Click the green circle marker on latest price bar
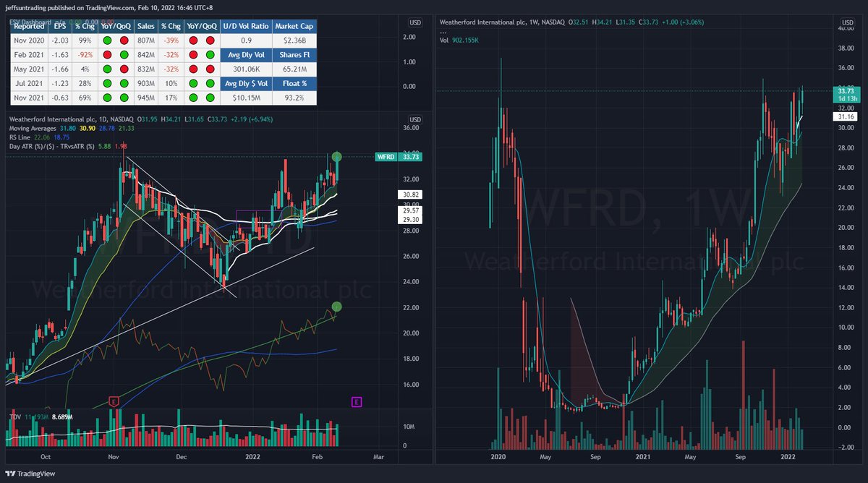 pos(336,156)
